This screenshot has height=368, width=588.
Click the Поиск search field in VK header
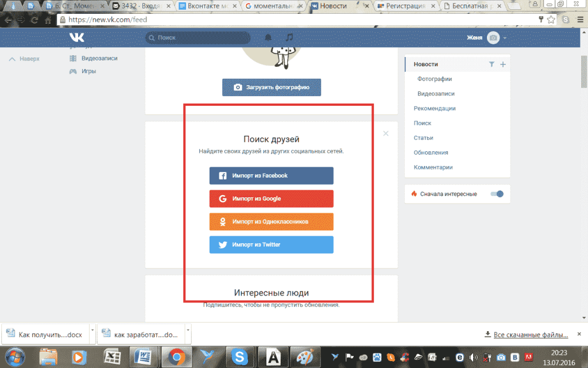click(x=198, y=37)
